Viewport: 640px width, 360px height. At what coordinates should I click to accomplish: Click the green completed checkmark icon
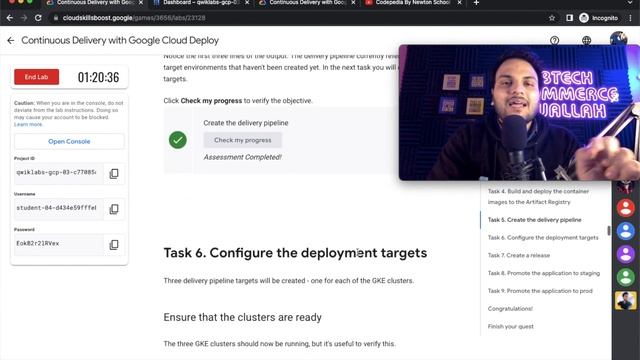point(178,140)
